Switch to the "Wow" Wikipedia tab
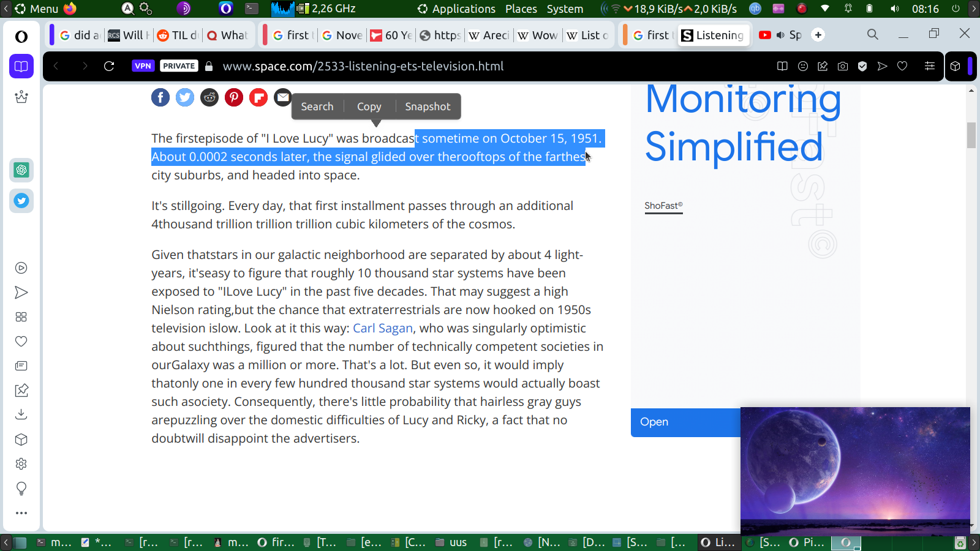 (x=538, y=35)
